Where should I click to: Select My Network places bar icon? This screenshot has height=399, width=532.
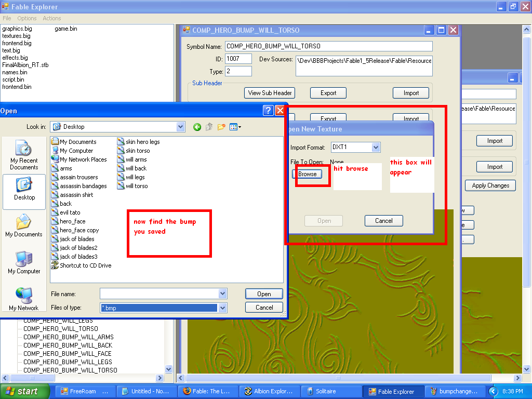click(x=24, y=299)
